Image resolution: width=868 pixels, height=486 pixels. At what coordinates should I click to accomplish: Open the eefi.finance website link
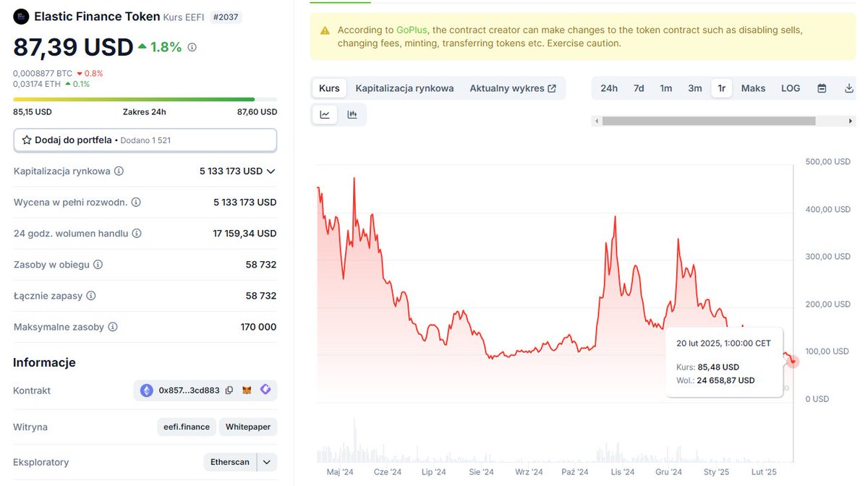click(186, 427)
